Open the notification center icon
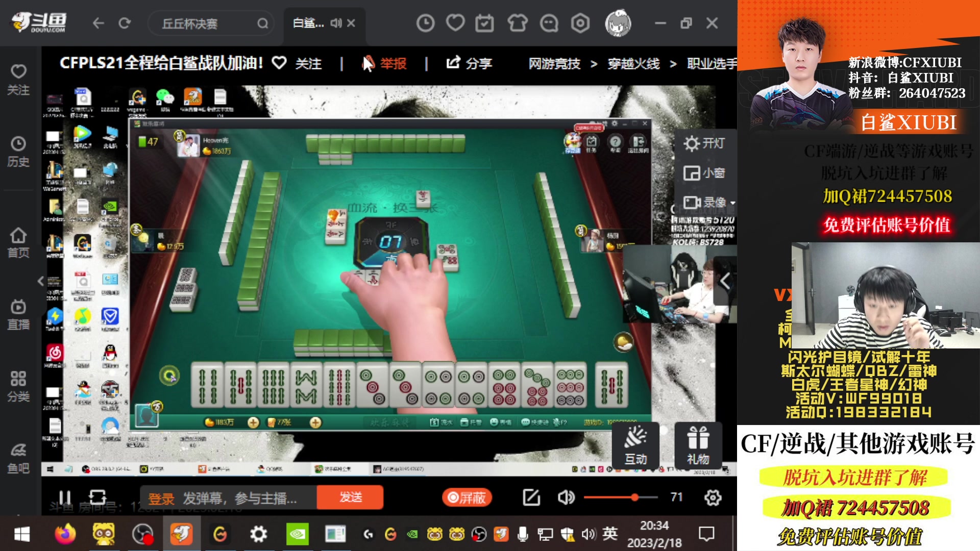 [x=706, y=534]
